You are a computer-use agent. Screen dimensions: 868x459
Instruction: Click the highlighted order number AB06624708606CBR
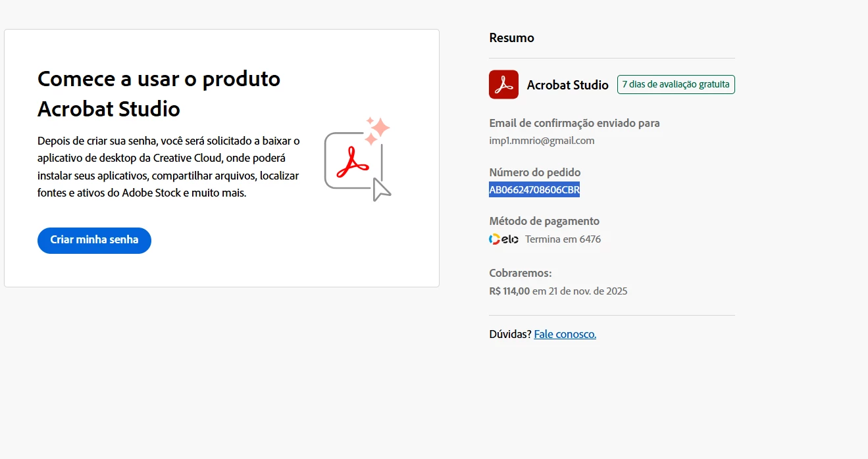pyautogui.click(x=534, y=190)
